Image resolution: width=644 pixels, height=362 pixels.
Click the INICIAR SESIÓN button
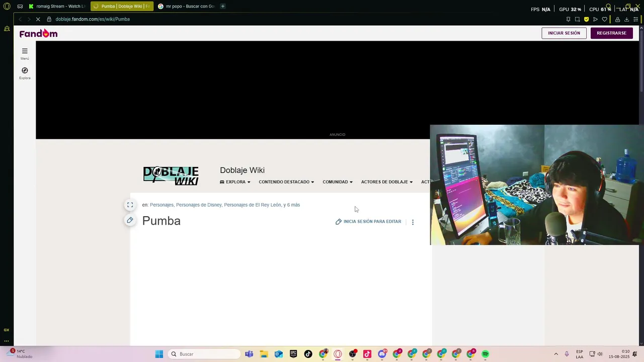pyautogui.click(x=564, y=33)
